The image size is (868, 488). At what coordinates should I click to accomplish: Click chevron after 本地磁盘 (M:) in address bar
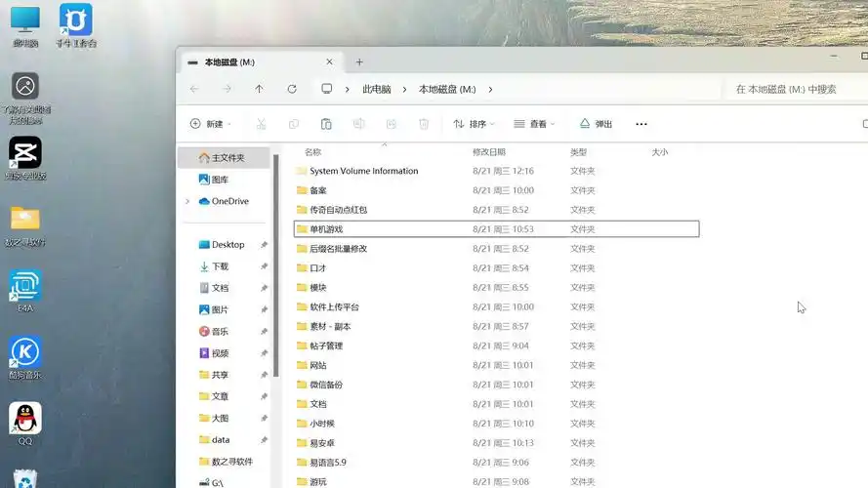(490, 90)
